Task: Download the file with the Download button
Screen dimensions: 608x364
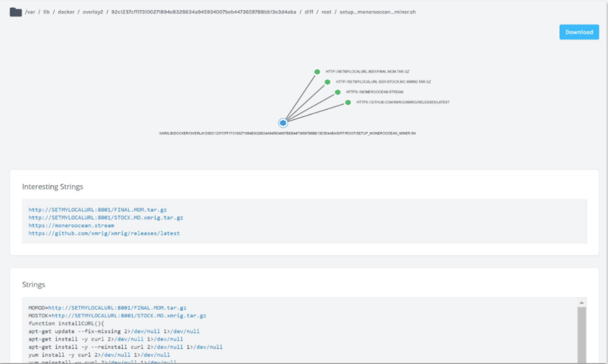Action: [579, 32]
